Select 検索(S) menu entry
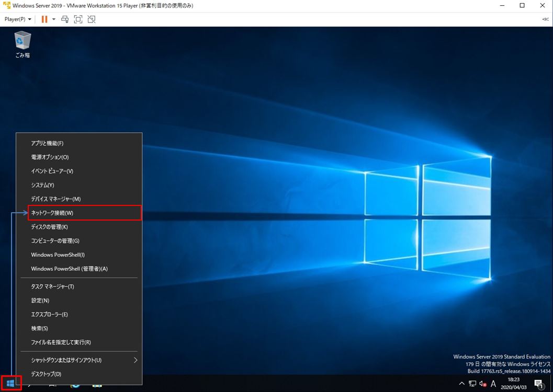Image resolution: width=553 pixels, height=392 pixels. 79,328
